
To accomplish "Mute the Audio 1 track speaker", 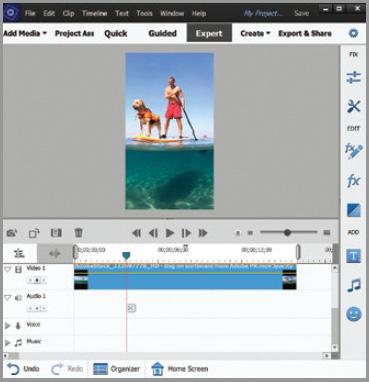I will pyautogui.click(x=18, y=297).
